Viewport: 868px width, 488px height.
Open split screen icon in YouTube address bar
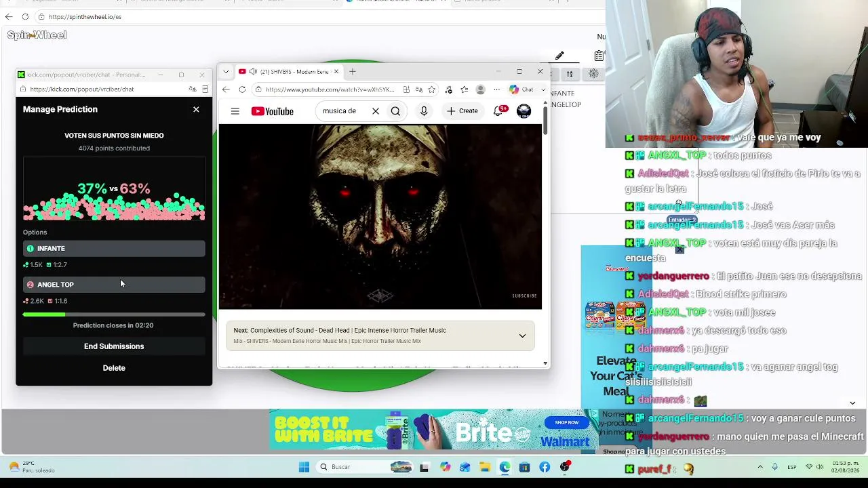tap(406, 89)
